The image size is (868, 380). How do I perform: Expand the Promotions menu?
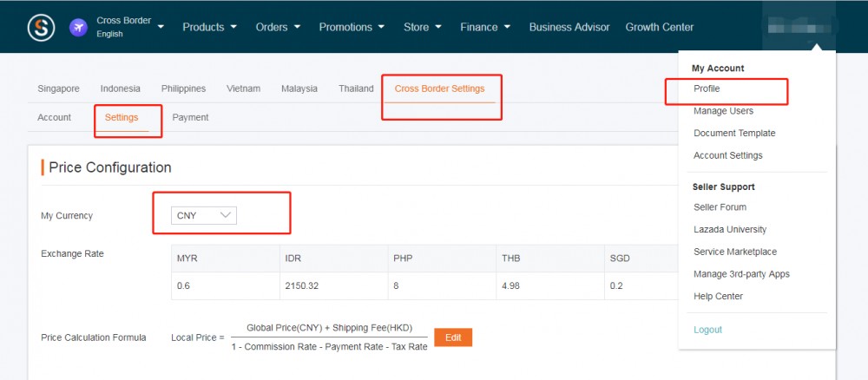point(352,27)
